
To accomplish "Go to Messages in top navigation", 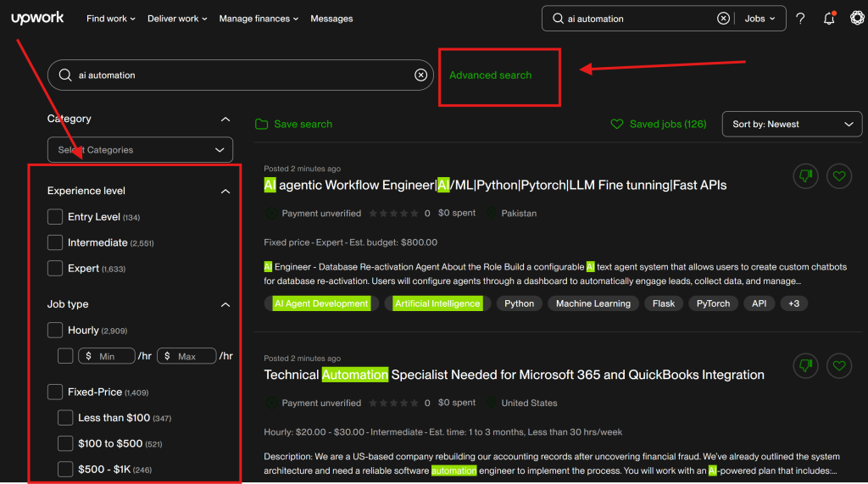I will point(331,19).
